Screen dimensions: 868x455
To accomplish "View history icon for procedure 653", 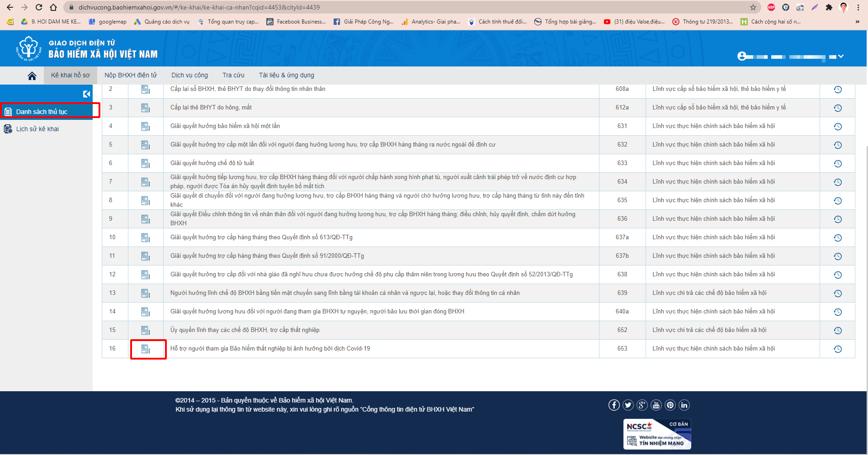I will point(837,349).
